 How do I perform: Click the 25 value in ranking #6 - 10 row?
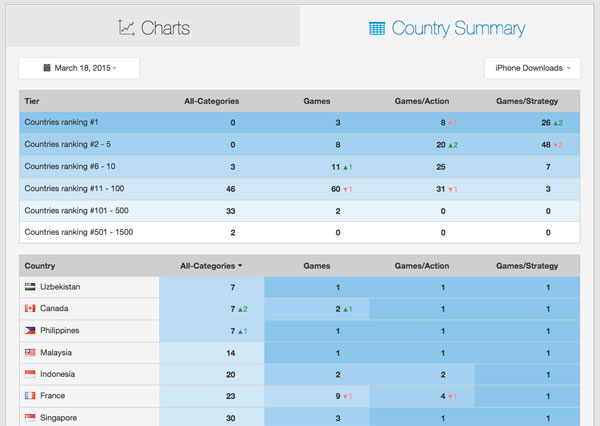[x=441, y=167]
